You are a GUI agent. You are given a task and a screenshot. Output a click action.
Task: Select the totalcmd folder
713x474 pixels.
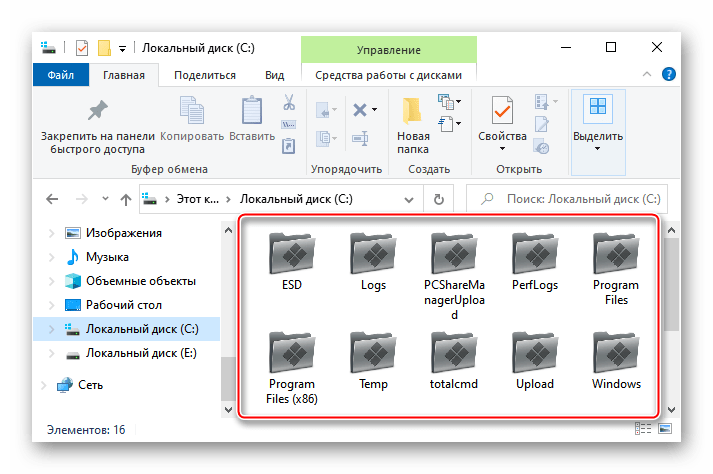click(x=454, y=361)
